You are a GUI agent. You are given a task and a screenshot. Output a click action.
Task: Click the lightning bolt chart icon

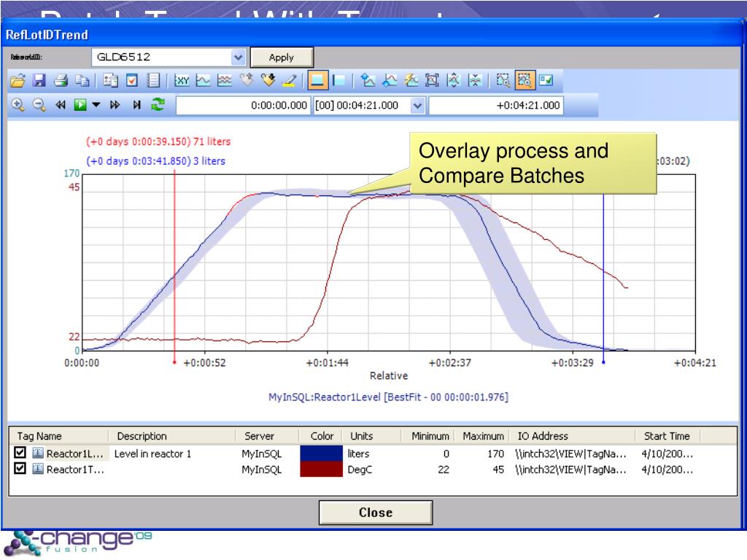point(411,80)
